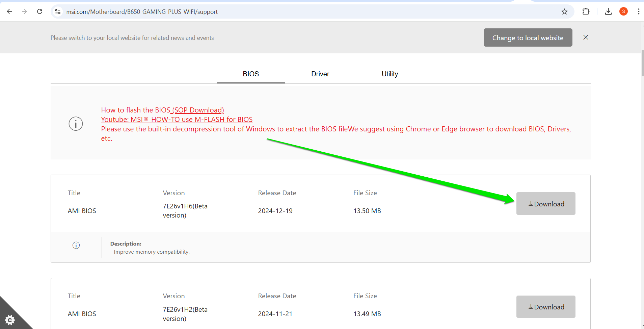Click the info icon beside flash instructions
Image resolution: width=644 pixels, height=329 pixels.
tap(76, 124)
